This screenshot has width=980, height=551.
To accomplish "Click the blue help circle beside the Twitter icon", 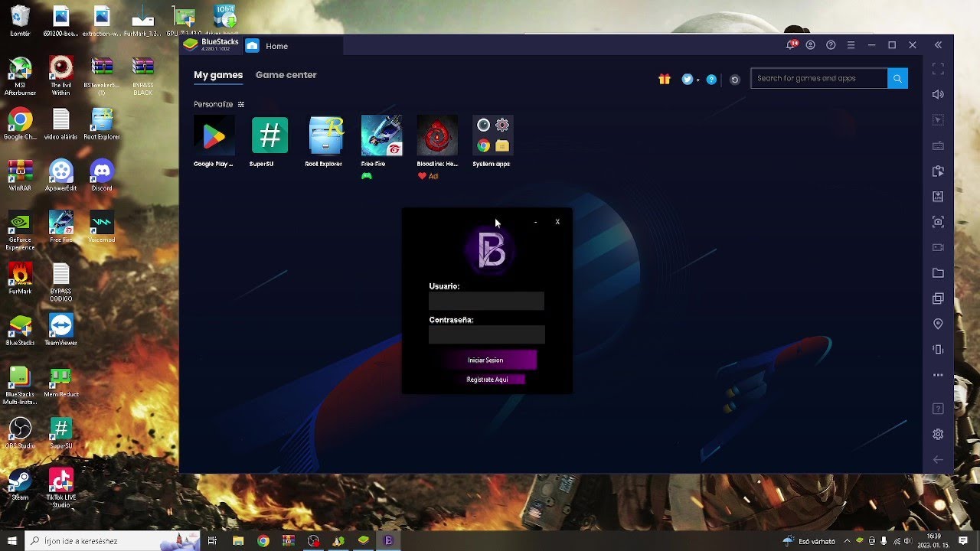I will coord(711,79).
